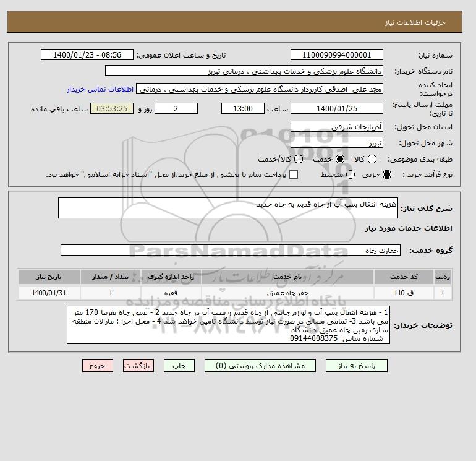Click the طبقه بندی موضوعی label
The image size is (476, 461).
tap(420, 159)
